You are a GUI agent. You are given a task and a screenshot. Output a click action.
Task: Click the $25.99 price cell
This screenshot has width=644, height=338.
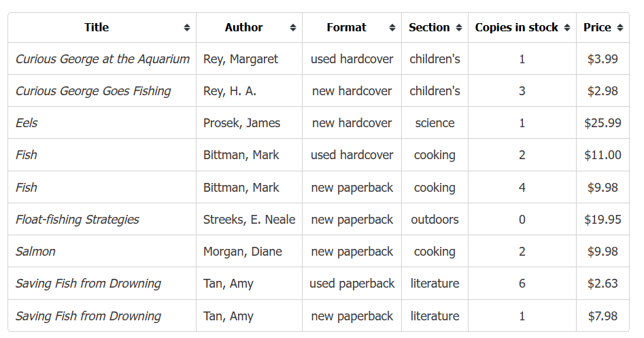point(603,123)
